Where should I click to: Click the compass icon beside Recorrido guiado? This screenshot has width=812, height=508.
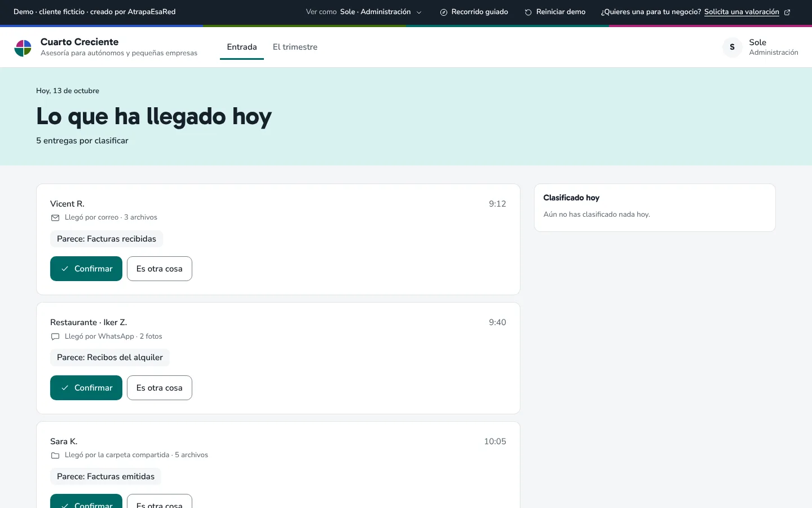(444, 12)
